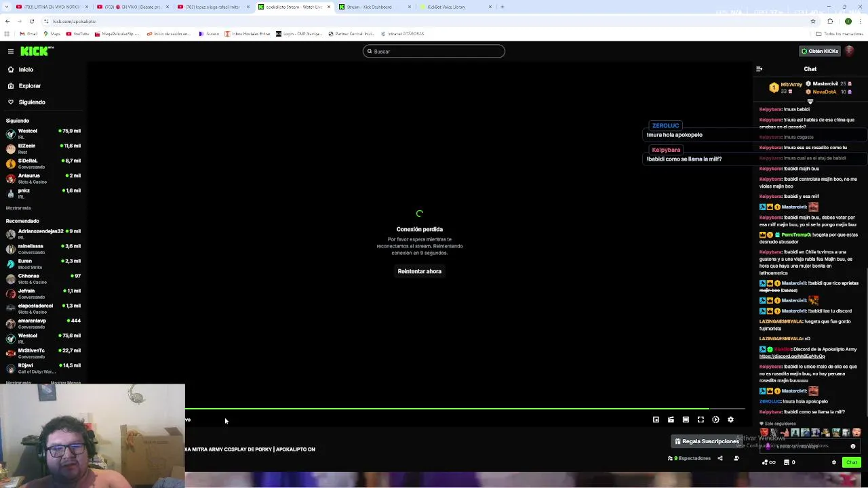Viewport: 868px width, 488px height.
Task: Click the last emote in chat bar
Action: tap(856, 432)
